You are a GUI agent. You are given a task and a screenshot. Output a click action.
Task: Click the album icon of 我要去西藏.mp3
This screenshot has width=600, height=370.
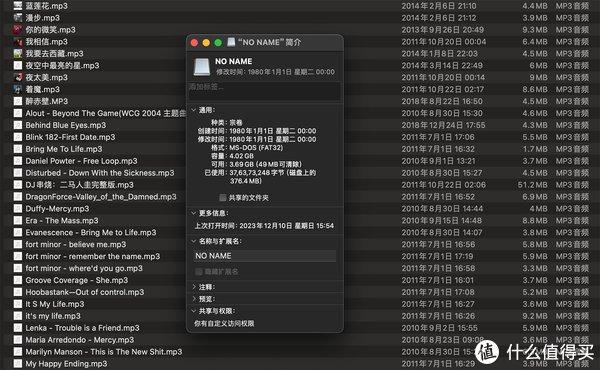pos(18,53)
